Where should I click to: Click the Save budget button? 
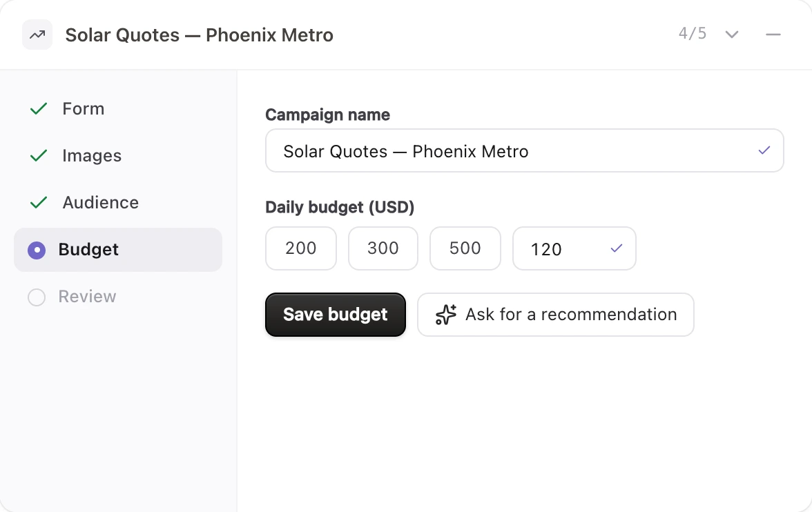point(336,315)
